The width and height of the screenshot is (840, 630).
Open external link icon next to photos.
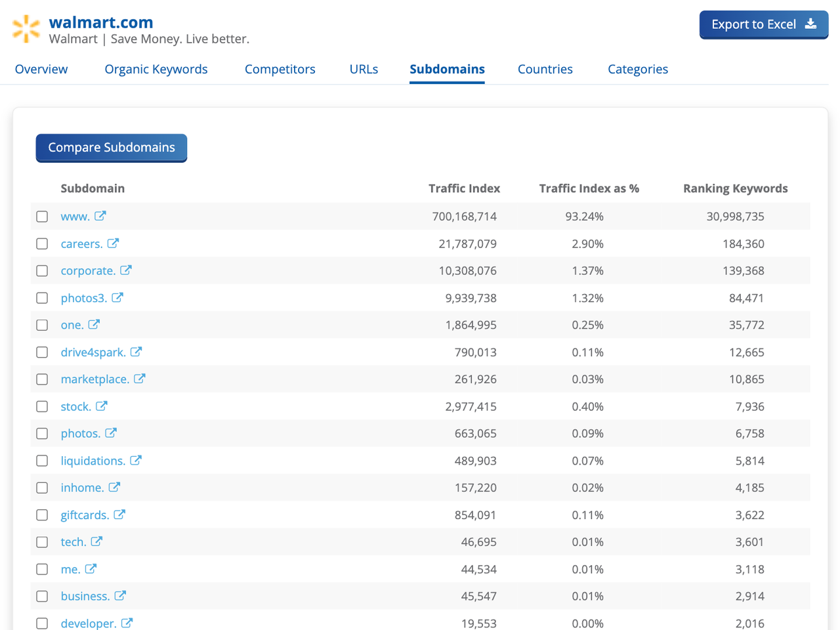[111, 433]
